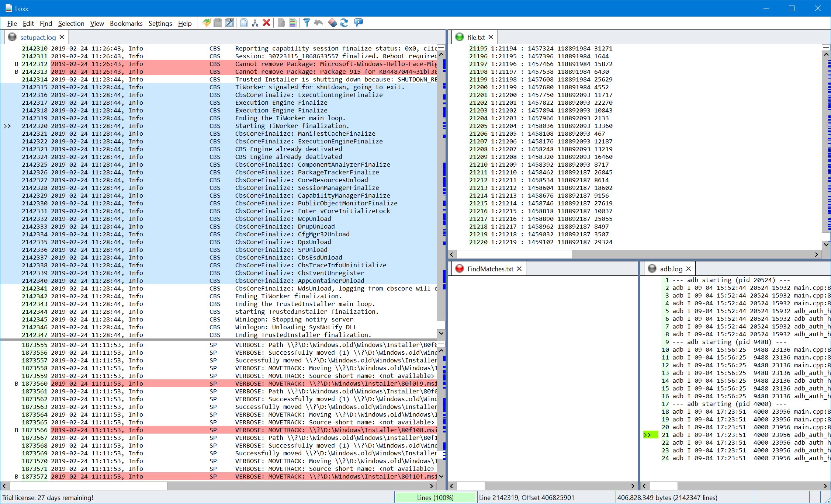Close the file.txt tab

tap(491, 37)
